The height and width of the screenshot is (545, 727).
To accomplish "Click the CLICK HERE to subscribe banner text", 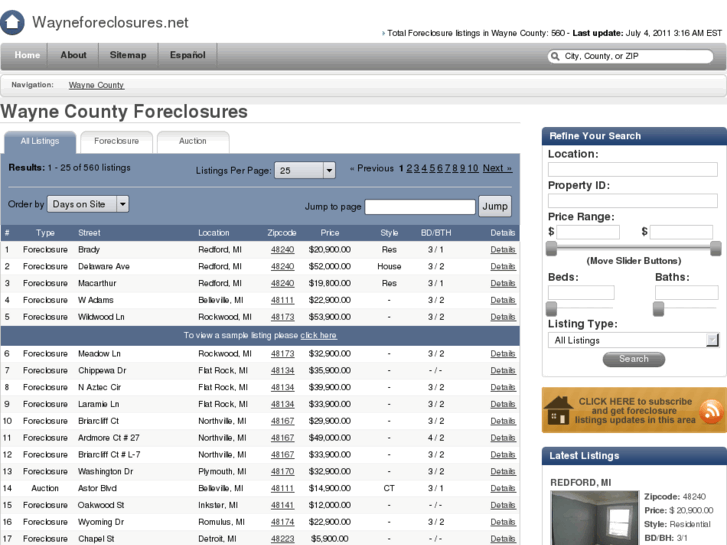I will pos(635,410).
